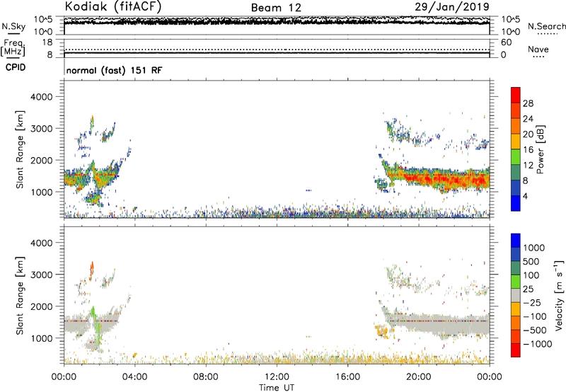Click the '12' label on Power colorbar
Screen dimensions: 566x392
pyautogui.click(x=528, y=165)
